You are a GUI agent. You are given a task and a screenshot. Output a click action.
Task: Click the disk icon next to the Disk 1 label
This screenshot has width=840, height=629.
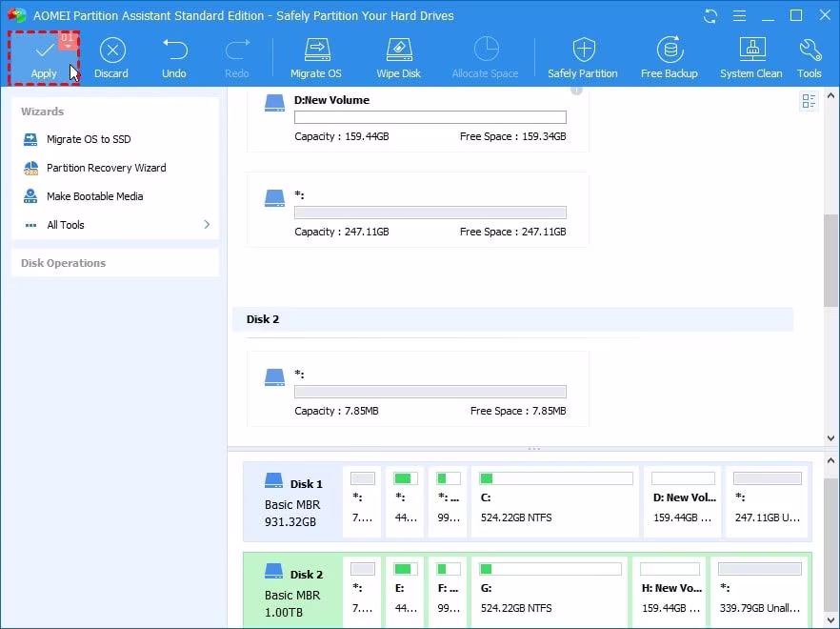point(273,480)
